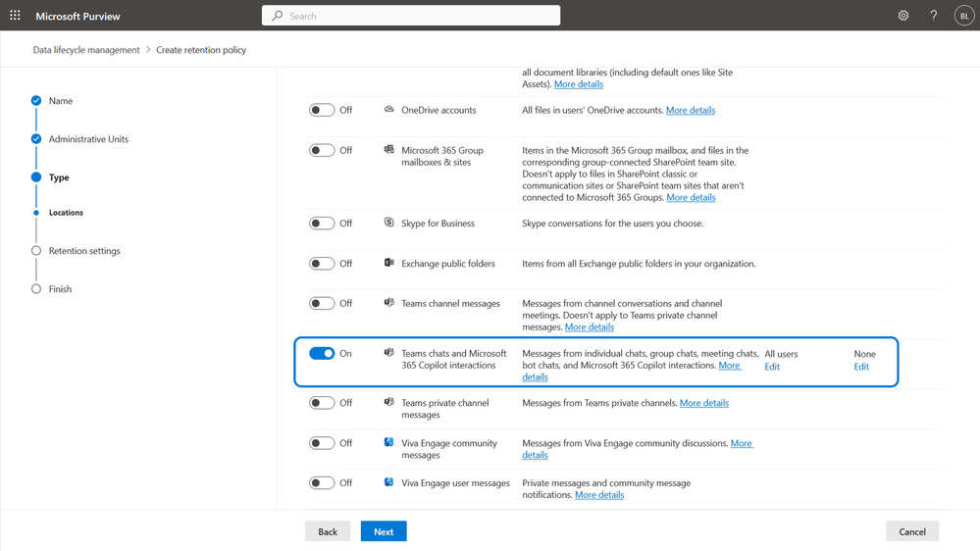
Task: Switch on the Skype for Business toggle
Action: tap(322, 224)
